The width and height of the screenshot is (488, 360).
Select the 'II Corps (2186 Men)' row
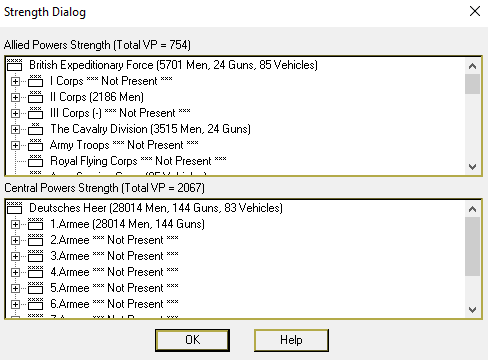click(x=97, y=97)
